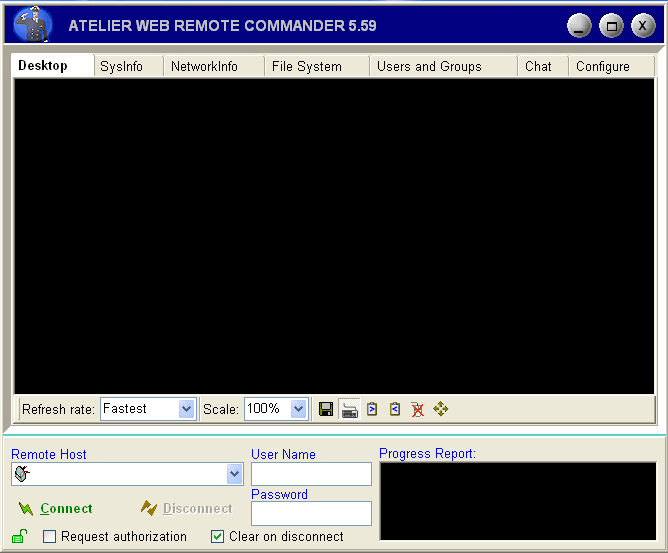Viewport: 668px width, 553px height.
Task: Click the floppy disk save screenshot icon
Action: click(326, 409)
